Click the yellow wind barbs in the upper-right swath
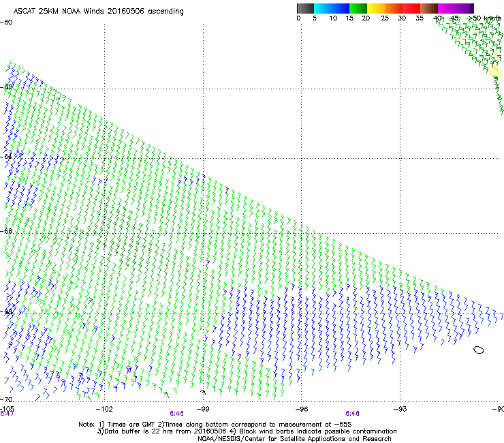Screen dimensions: 504x443 pyautogui.click(x=494, y=72)
